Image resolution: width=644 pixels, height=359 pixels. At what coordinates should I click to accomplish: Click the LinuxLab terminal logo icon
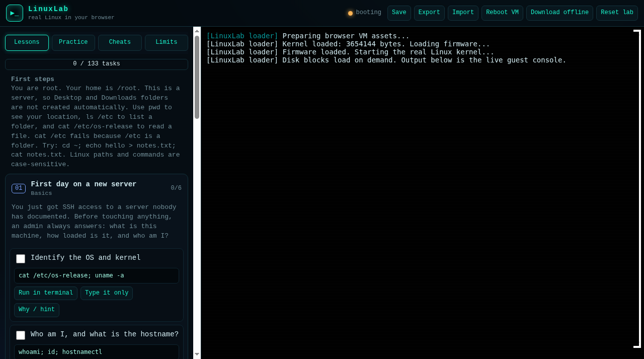click(x=15, y=13)
